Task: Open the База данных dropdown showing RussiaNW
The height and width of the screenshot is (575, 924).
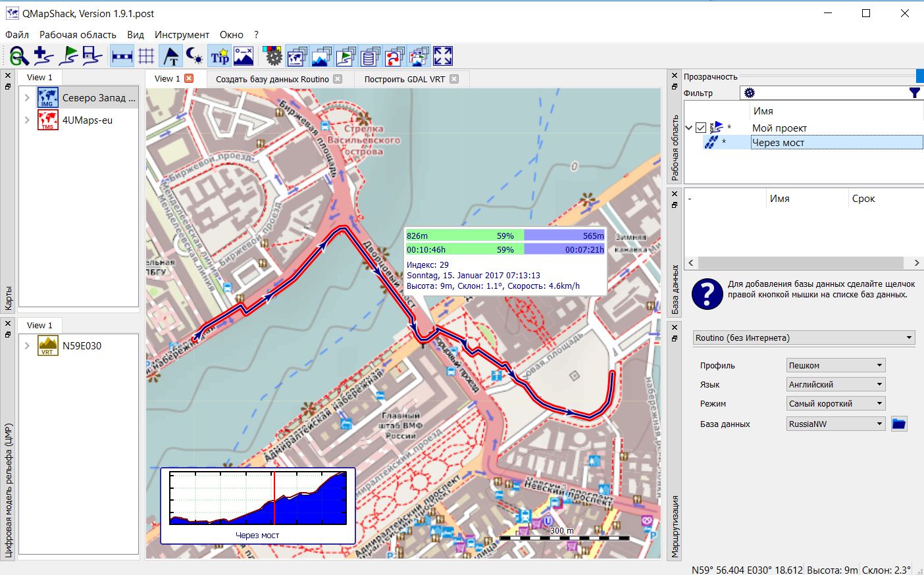Action: (x=836, y=424)
